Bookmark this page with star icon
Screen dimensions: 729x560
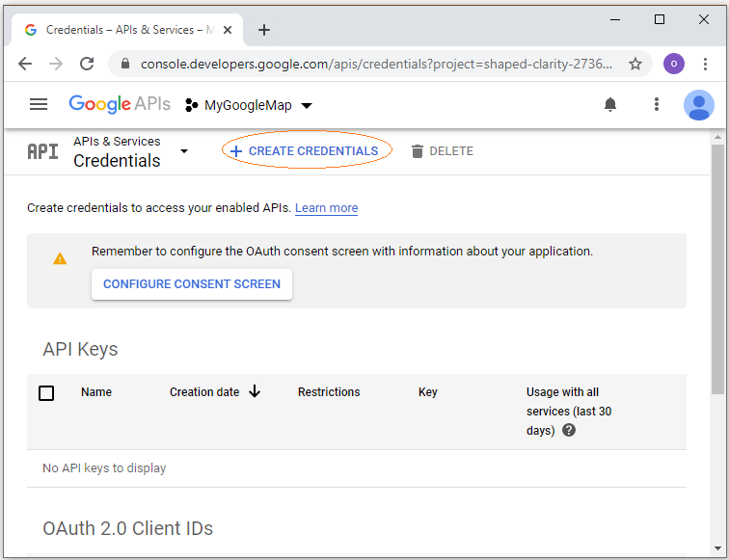635,64
